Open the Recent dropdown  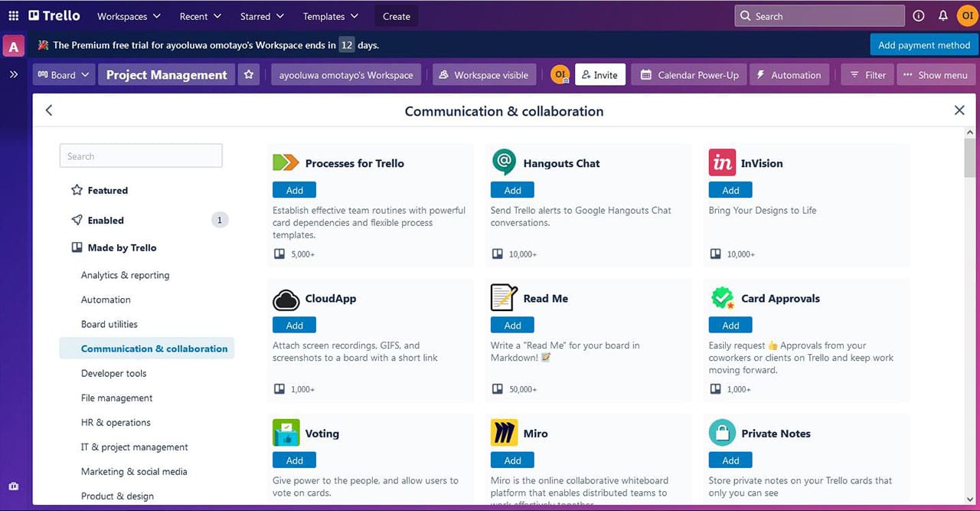tap(201, 16)
